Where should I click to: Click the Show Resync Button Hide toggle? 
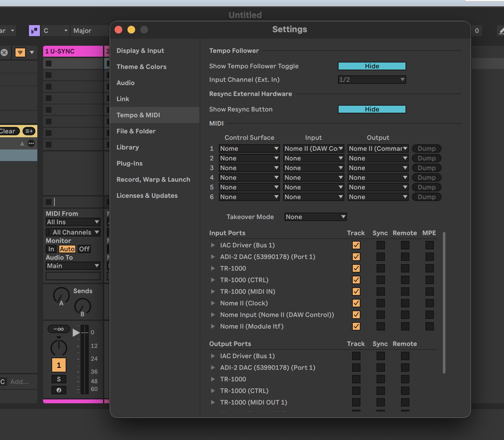point(372,109)
